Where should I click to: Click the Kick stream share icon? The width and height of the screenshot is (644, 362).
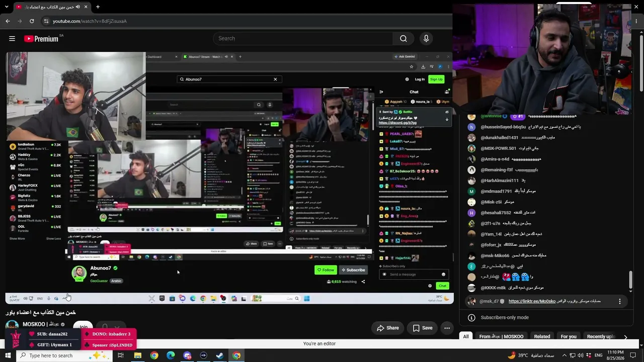pyautogui.click(x=363, y=282)
